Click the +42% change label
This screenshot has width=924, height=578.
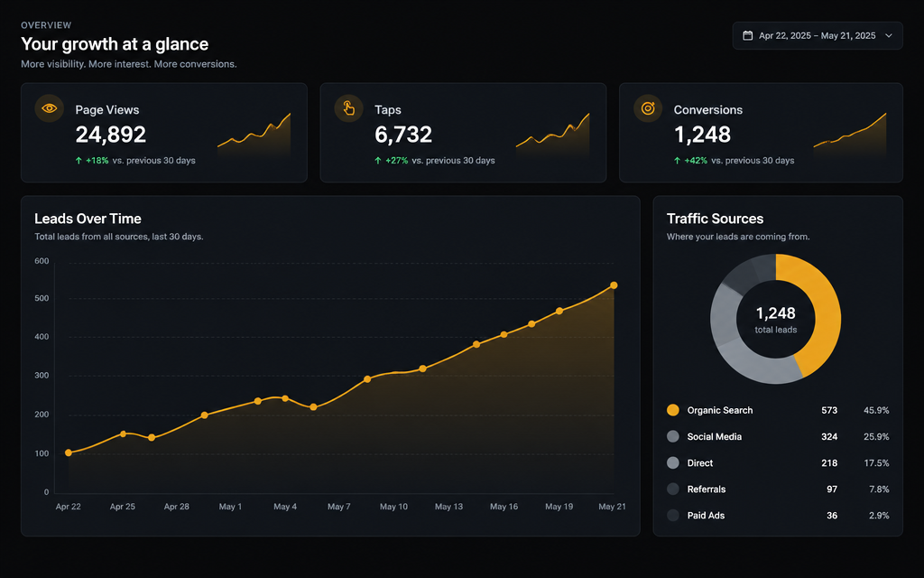click(696, 161)
